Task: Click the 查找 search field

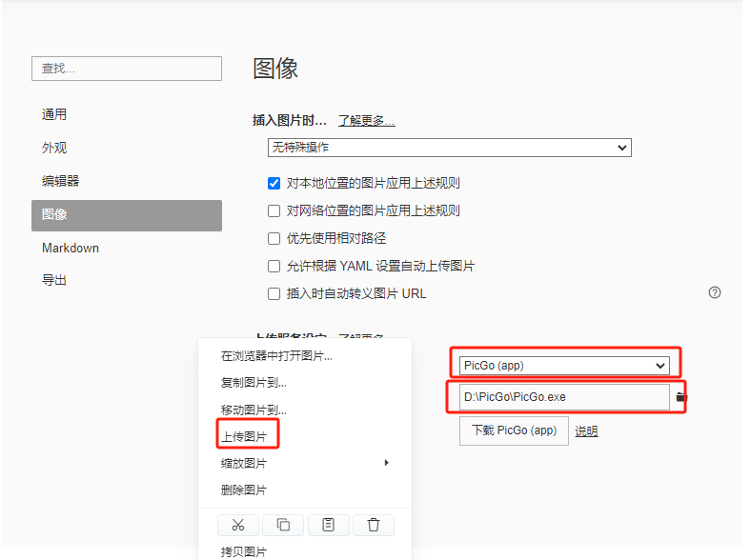Action: click(127, 69)
